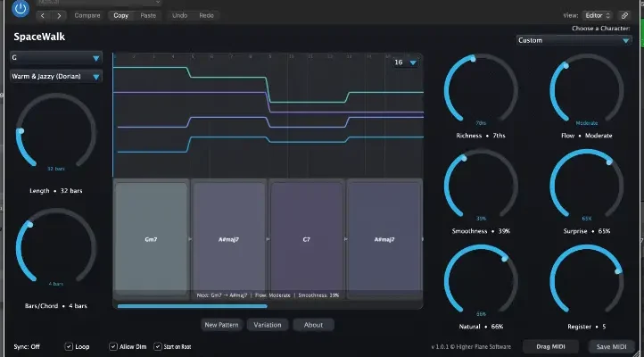
Task: Click the plugin power bypass icon
Action: click(x=20, y=10)
